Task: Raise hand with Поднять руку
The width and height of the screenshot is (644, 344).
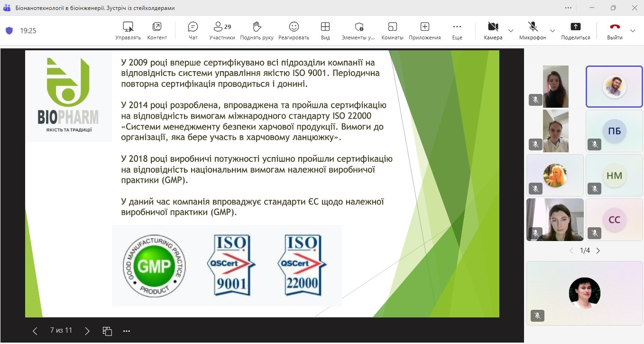Action: (x=257, y=30)
